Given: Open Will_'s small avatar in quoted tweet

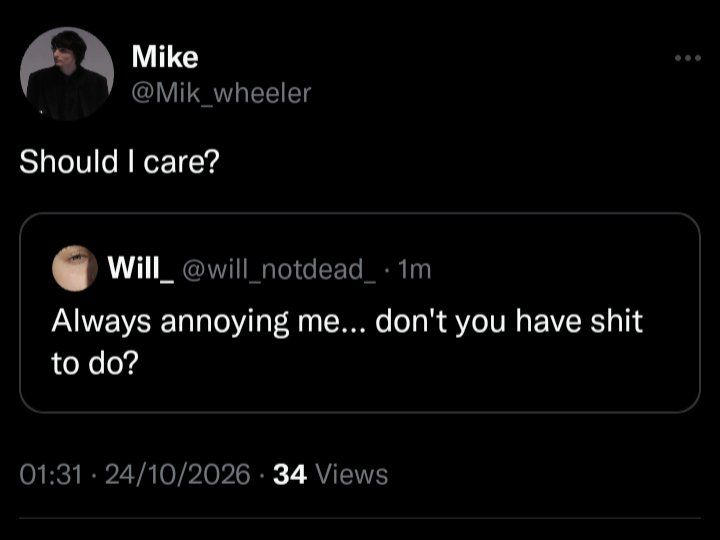Looking at the screenshot, I should coord(75,269).
